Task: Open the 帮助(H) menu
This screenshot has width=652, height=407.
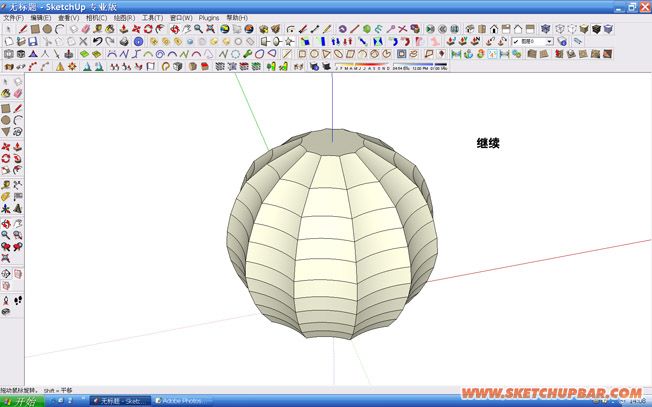Action: click(x=237, y=18)
